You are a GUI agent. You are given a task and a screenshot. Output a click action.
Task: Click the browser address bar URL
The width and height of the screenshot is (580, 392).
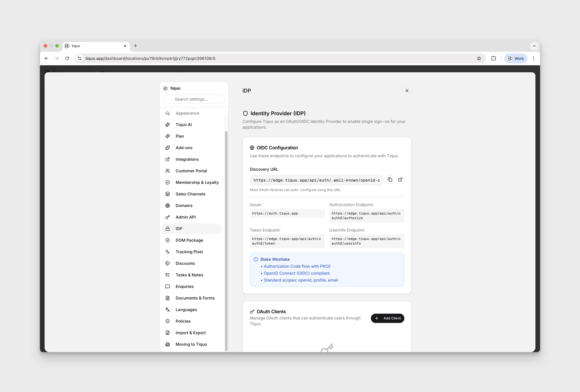(x=150, y=58)
